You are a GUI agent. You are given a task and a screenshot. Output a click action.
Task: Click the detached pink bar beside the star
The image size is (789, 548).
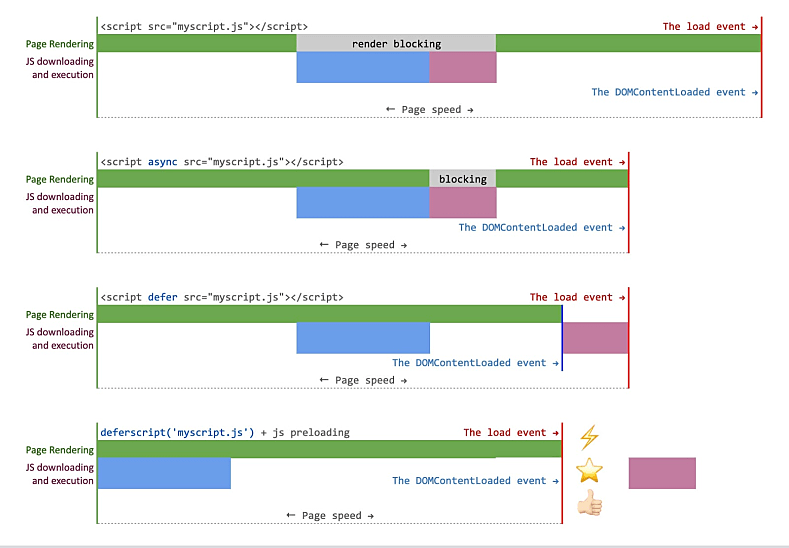coord(662,473)
